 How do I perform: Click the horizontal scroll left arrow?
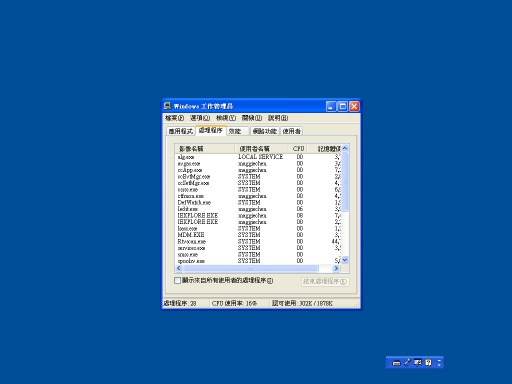point(179,268)
